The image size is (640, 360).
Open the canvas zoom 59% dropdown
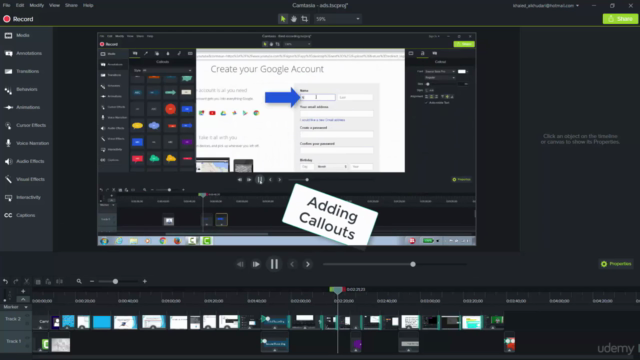(338, 19)
